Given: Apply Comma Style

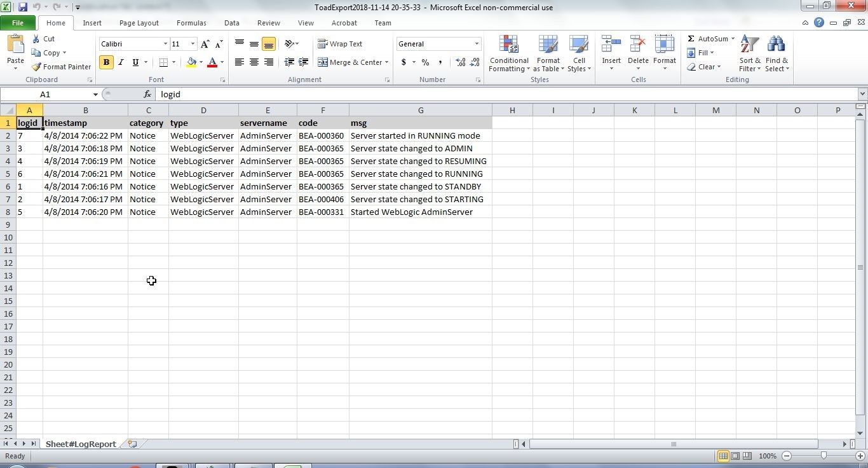Looking at the screenshot, I should pos(440,62).
